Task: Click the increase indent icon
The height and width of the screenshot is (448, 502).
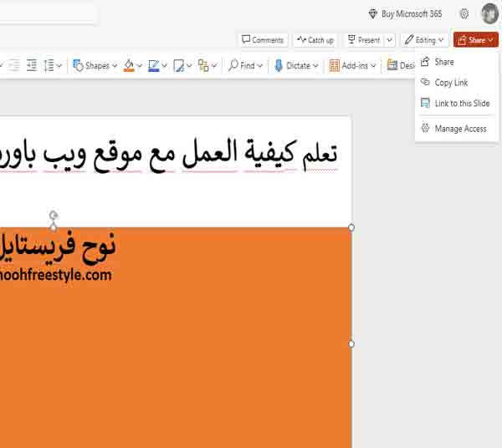Action: pos(32,65)
